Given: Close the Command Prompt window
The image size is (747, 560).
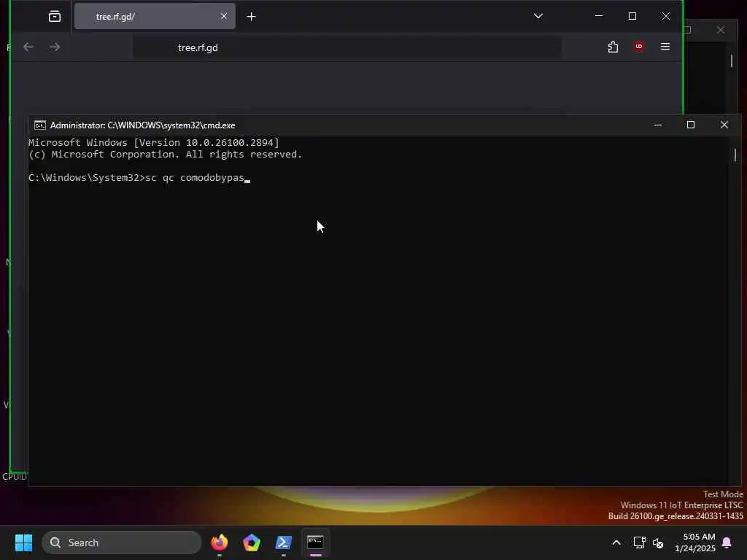Looking at the screenshot, I should coord(724,125).
